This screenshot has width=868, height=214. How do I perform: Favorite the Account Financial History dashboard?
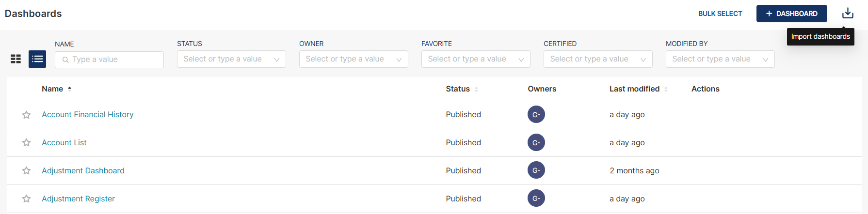tap(27, 115)
